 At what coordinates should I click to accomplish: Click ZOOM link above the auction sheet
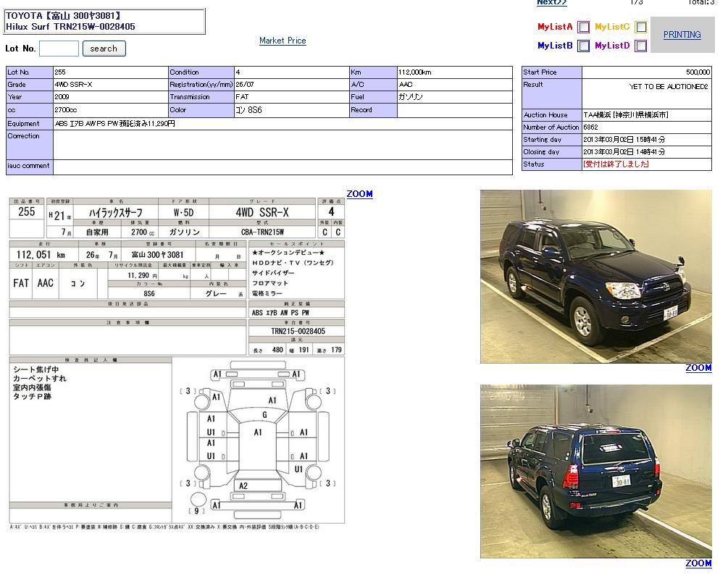click(359, 194)
